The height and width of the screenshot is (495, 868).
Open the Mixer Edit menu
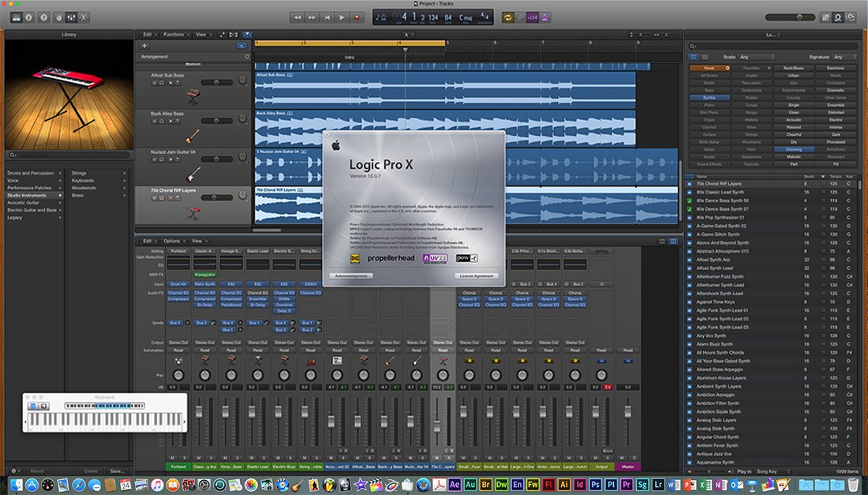[149, 242]
